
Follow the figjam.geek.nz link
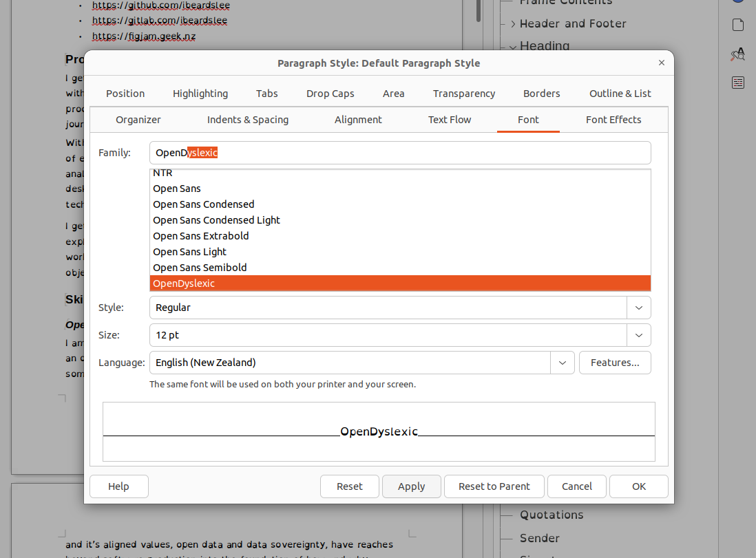click(x=143, y=36)
